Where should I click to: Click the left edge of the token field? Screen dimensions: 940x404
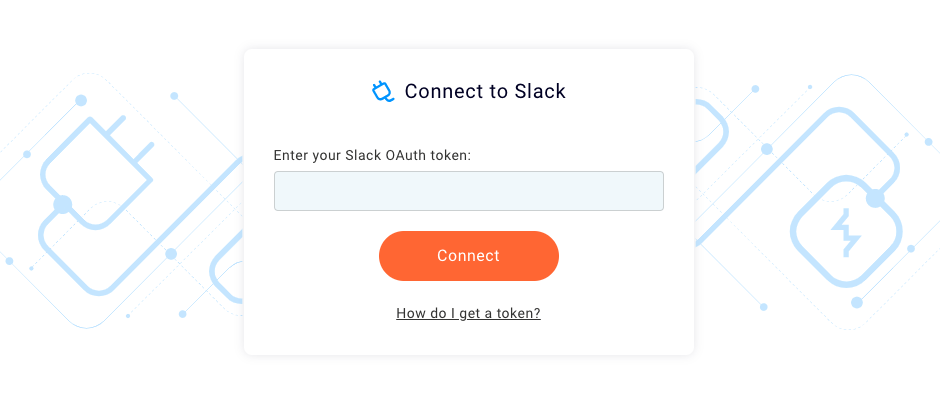pyautogui.click(x=282, y=191)
